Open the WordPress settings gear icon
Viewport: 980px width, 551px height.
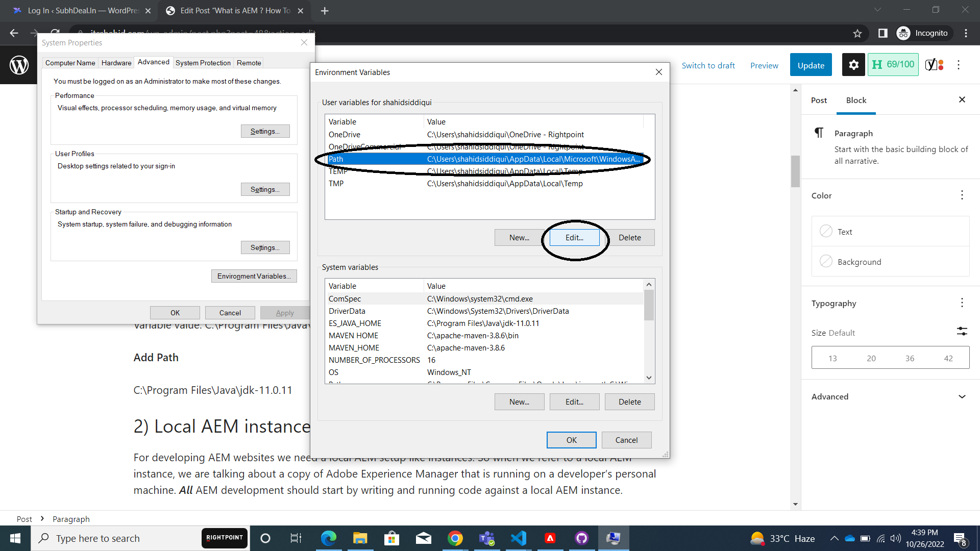coord(853,65)
